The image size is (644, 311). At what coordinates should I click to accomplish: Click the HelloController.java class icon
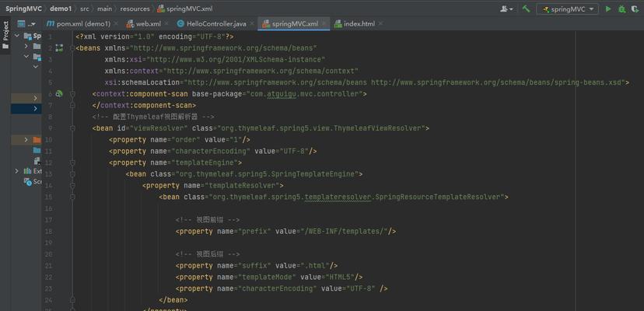pos(180,24)
